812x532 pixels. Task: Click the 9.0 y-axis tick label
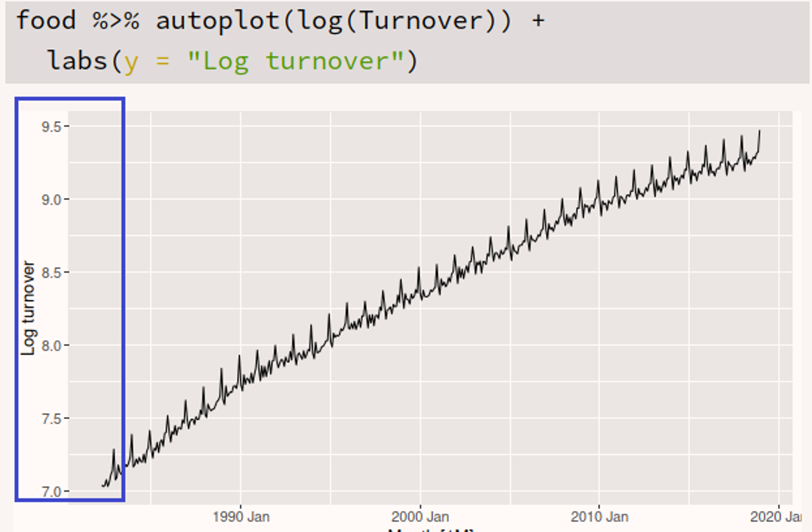(51, 200)
